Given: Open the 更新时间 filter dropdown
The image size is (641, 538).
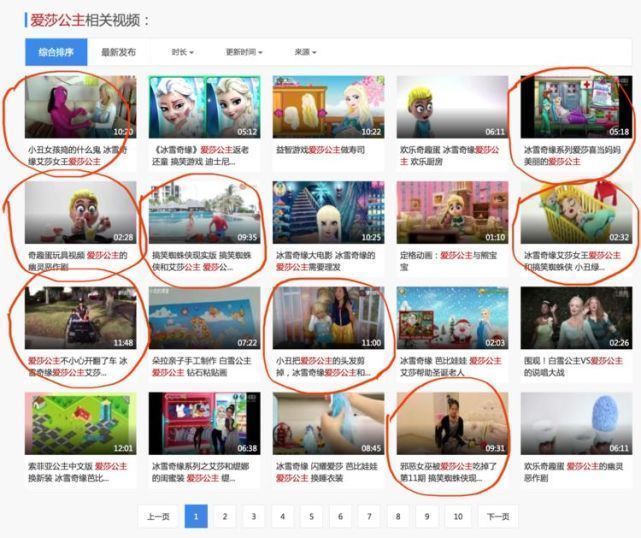Looking at the screenshot, I should 243,52.
